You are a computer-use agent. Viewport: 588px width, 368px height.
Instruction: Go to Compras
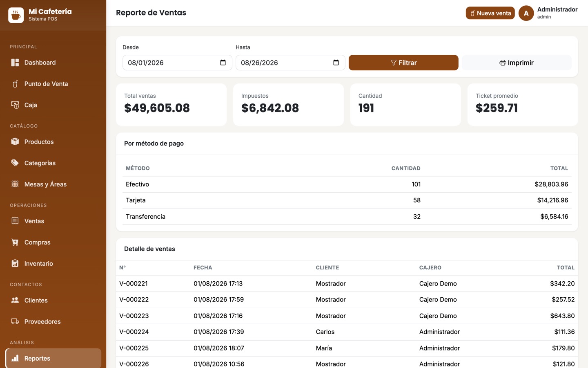coord(53,242)
